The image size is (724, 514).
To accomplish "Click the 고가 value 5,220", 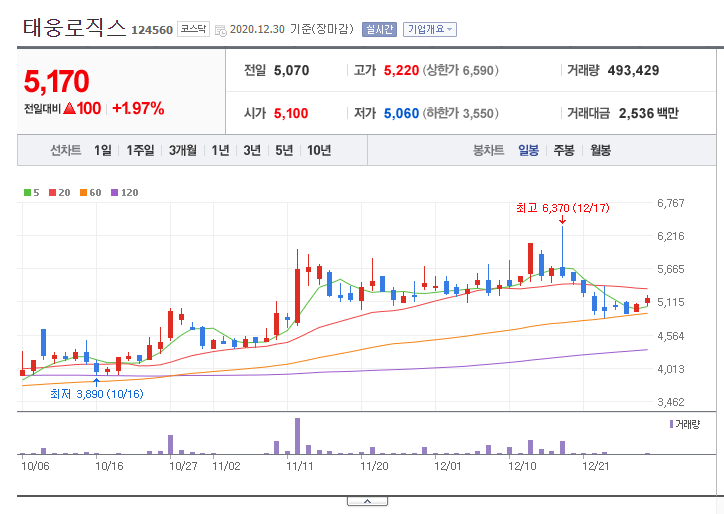I will pyautogui.click(x=401, y=70).
